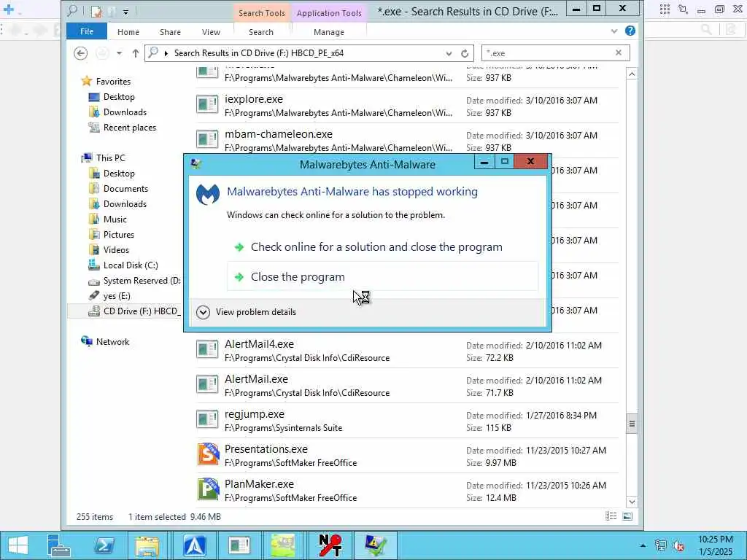Select mbam-chameleon.exe search result

(407, 141)
